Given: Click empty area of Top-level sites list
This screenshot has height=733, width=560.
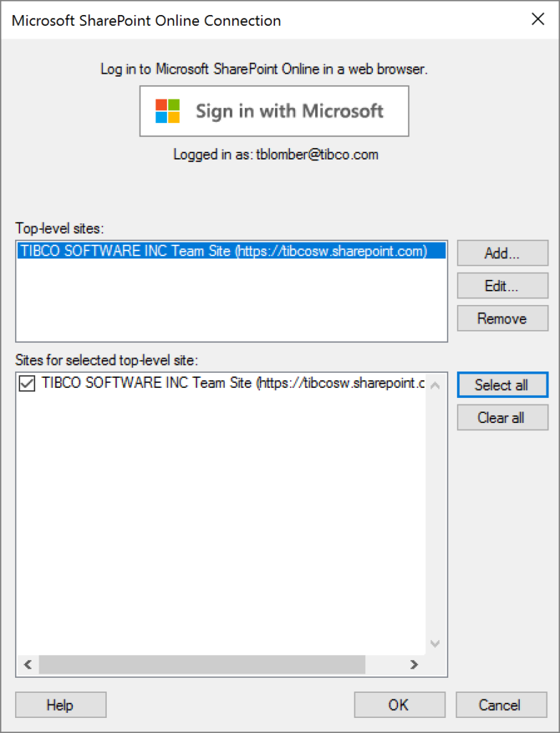Looking at the screenshot, I should pyautogui.click(x=231, y=300).
